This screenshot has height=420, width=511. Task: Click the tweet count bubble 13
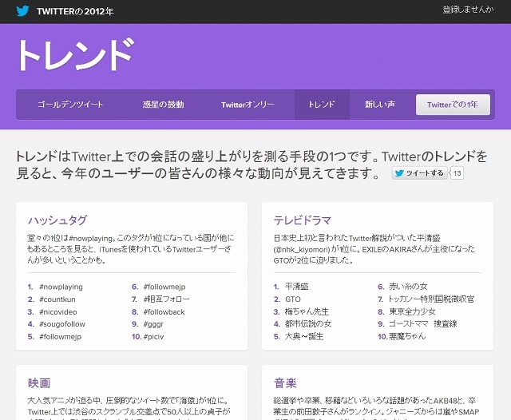point(457,173)
